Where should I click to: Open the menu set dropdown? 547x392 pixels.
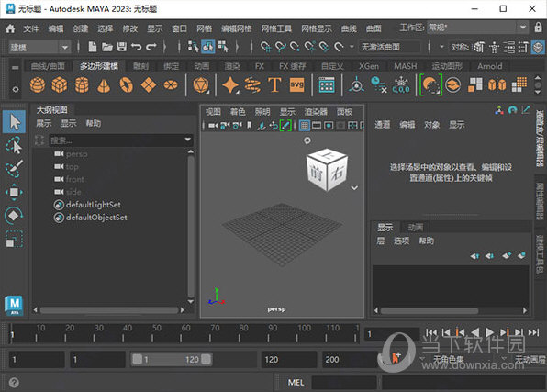[x=64, y=47]
